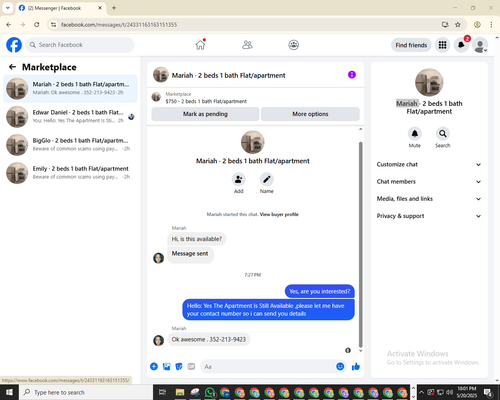The height and width of the screenshot is (400, 500).
Task: Expand Privacy & support section
Action: [x=429, y=216]
